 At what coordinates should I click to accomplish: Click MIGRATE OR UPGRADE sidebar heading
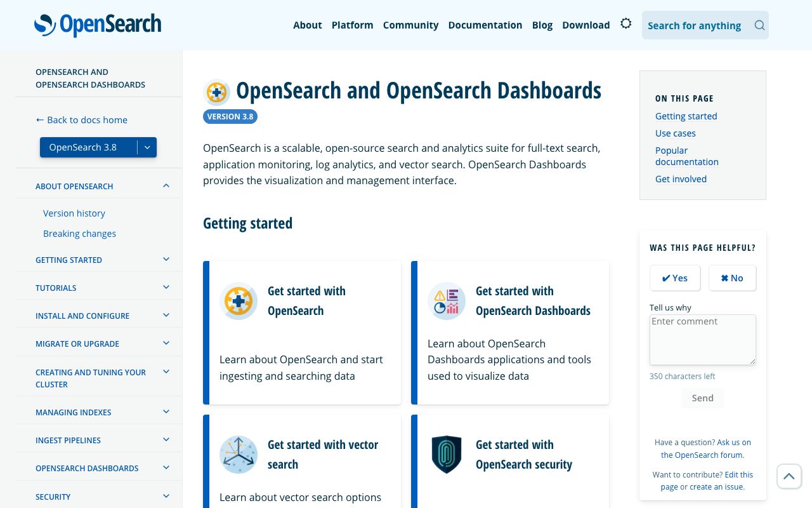click(77, 344)
